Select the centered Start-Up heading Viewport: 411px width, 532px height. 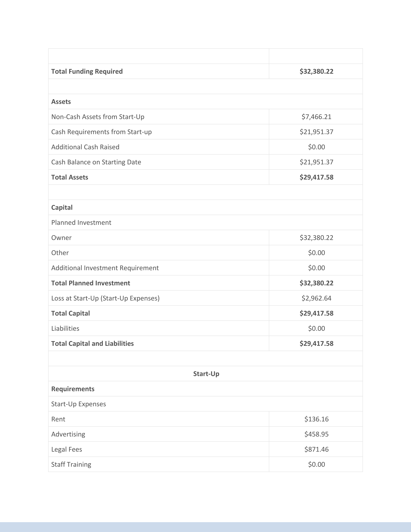click(206, 374)
